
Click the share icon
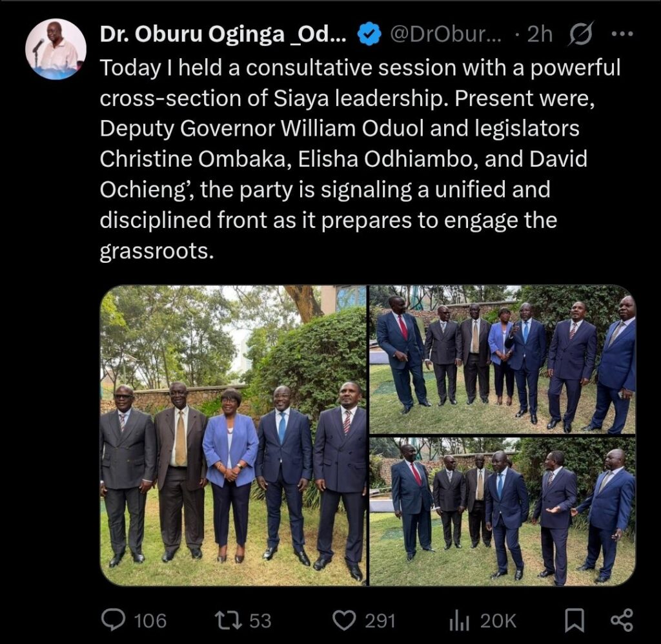[x=621, y=621]
